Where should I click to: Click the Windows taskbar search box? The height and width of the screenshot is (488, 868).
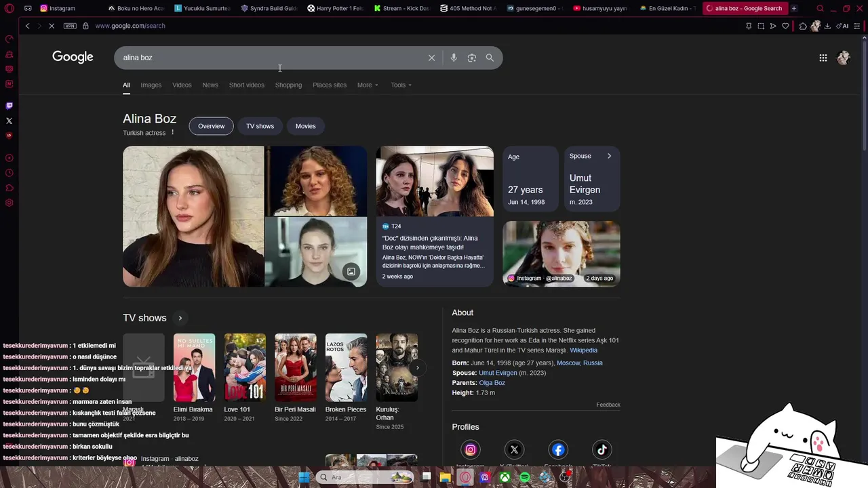365,477
